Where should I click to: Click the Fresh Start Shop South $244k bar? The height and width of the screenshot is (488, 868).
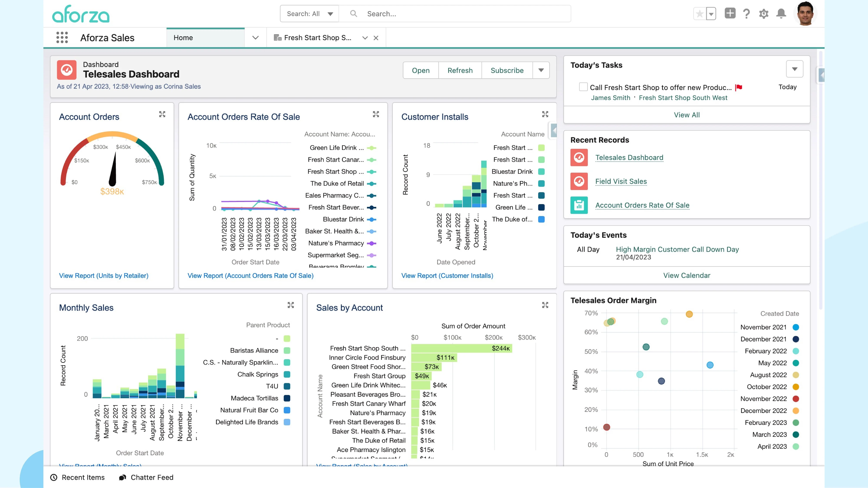click(x=461, y=348)
